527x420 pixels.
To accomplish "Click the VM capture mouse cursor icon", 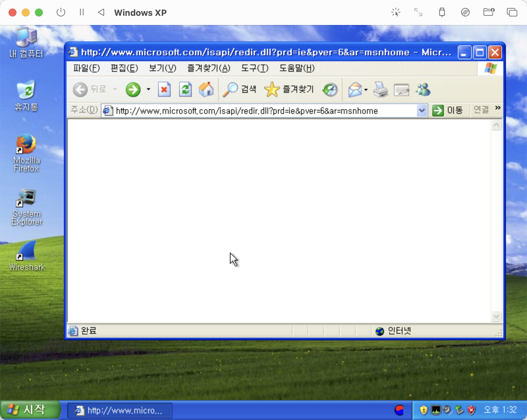I will (396, 13).
